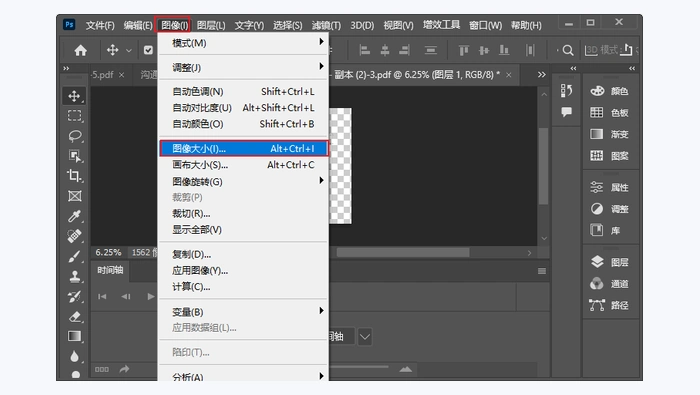Choose 显示全部(V) menu item
The image size is (700, 395).
pos(243,229)
